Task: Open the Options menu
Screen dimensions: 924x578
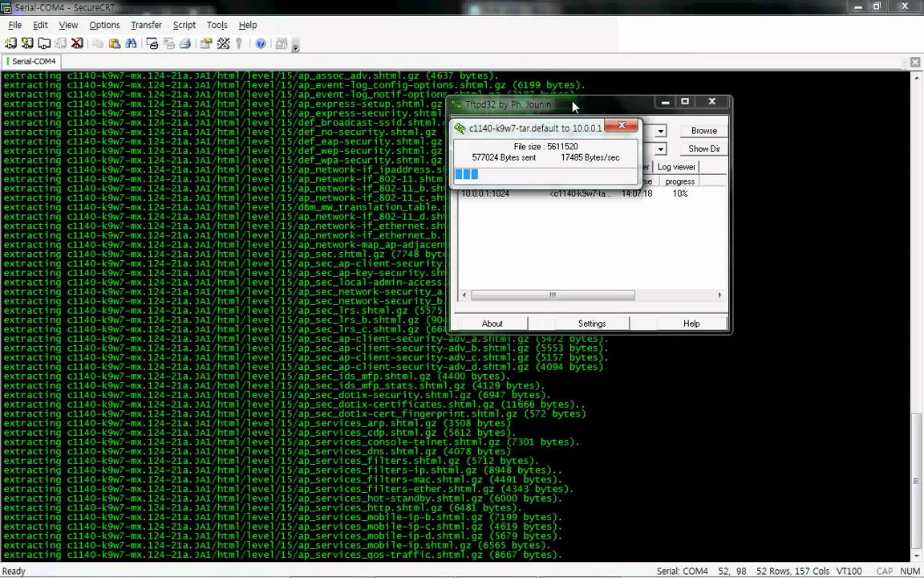Action: tap(104, 25)
